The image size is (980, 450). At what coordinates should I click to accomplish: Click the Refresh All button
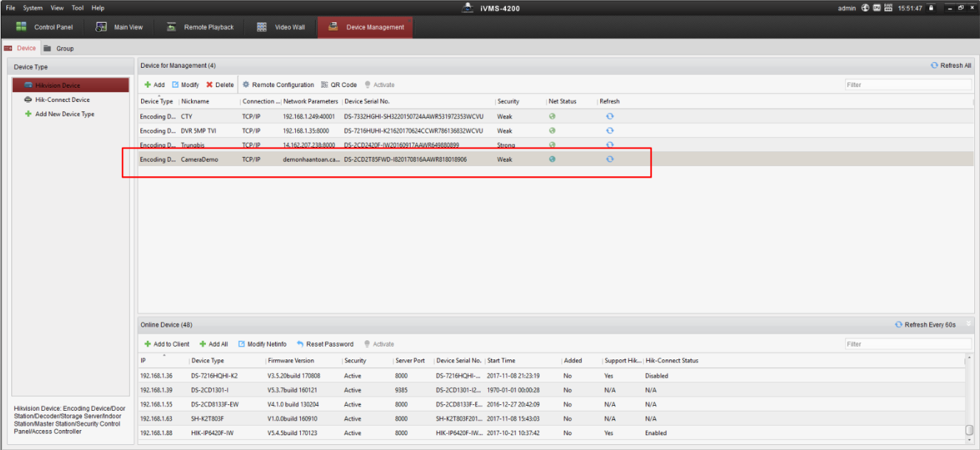coord(951,66)
